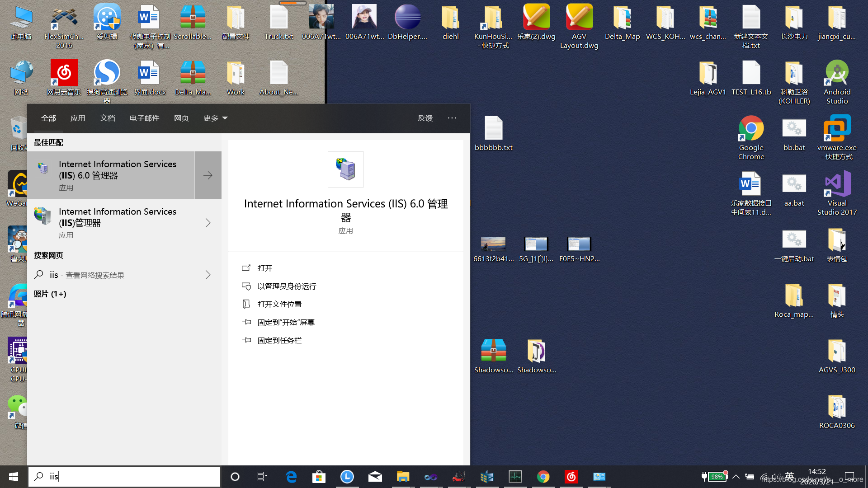Viewport: 868px width, 488px height.
Task: Open 界面.docx Word document on desktop
Action: pos(150,78)
